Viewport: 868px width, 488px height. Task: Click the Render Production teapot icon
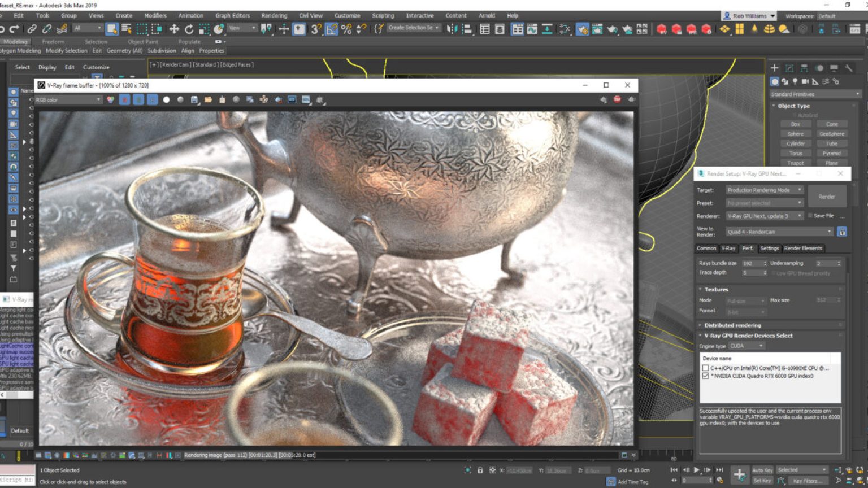tap(613, 29)
